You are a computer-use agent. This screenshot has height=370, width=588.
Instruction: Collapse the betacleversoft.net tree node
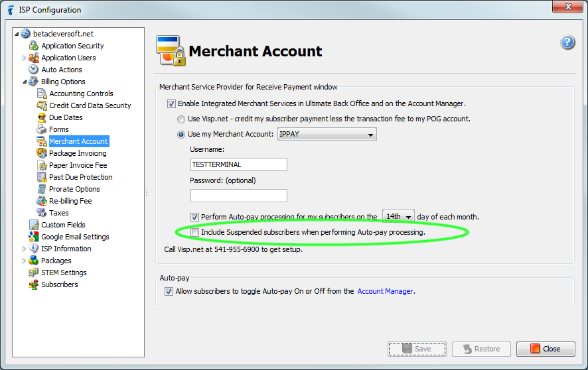(17, 34)
